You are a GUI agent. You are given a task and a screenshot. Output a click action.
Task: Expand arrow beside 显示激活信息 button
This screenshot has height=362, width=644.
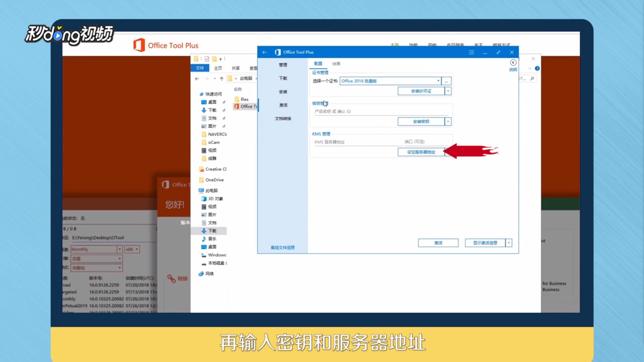(x=509, y=243)
